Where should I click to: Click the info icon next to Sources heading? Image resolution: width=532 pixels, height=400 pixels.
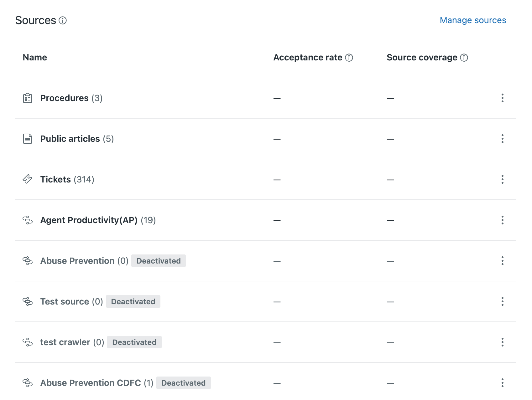(63, 20)
